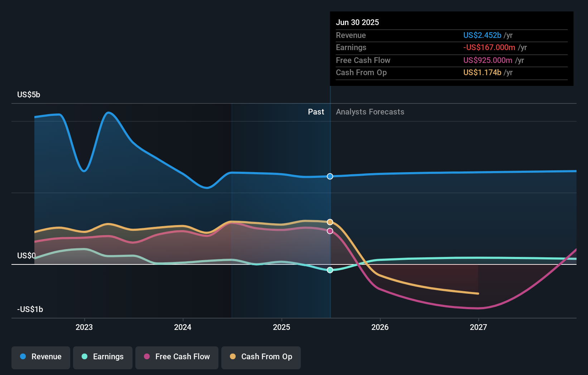This screenshot has height=375, width=588.
Task: Click the -US$167.000m earnings value
Action: [489, 47]
